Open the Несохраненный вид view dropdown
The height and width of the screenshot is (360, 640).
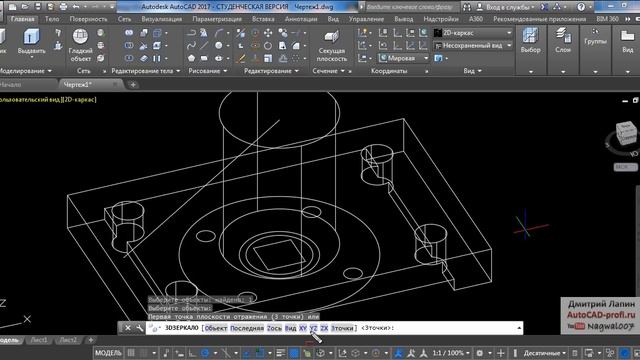pyautogui.click(x=473, y=45)
